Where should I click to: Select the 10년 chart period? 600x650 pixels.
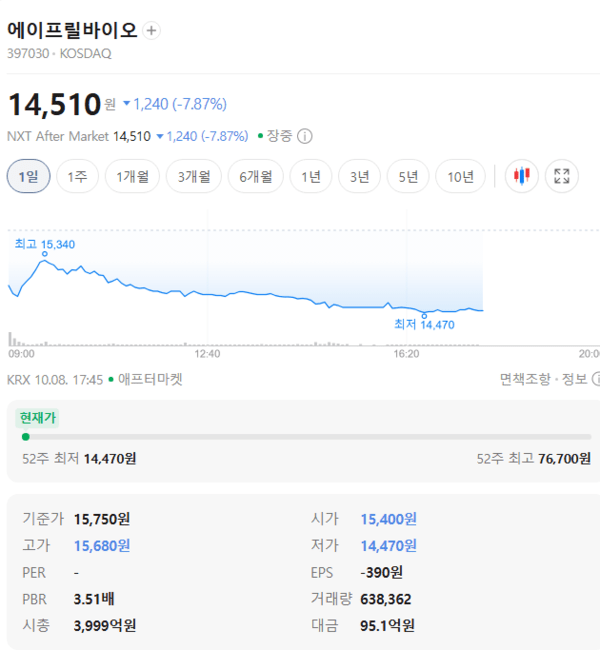(x=460, y=177)
